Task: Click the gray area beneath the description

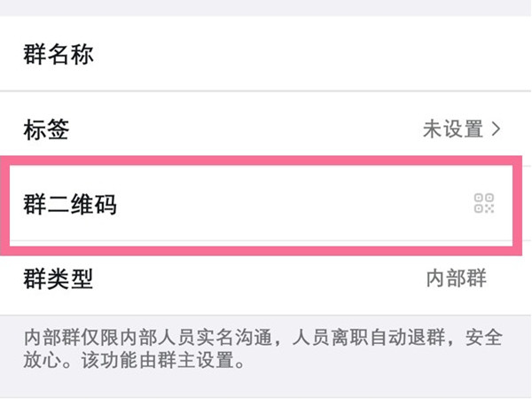Action: coord(266,387)
